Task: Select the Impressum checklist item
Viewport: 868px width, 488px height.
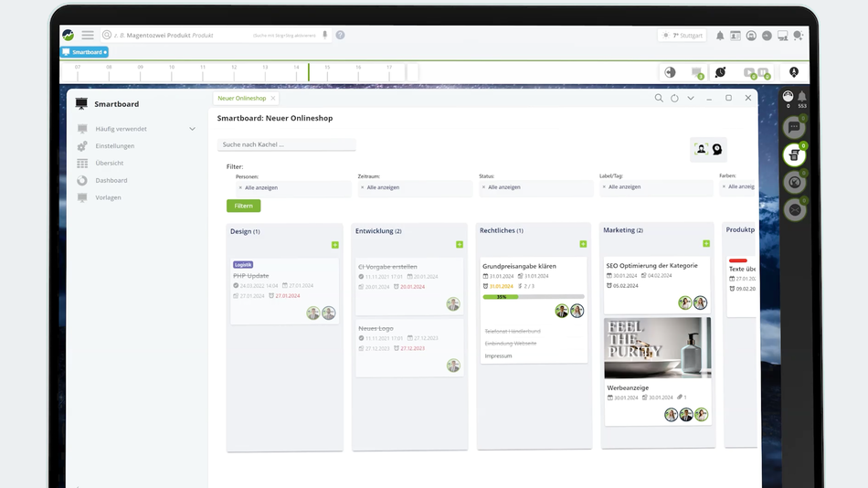Action: pos(498,356)
